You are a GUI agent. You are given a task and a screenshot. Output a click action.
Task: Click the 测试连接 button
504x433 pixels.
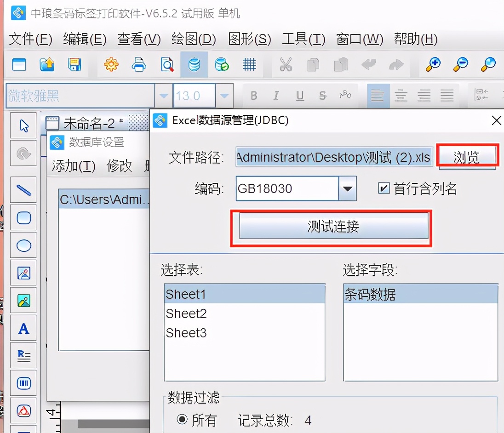(333, 226)
